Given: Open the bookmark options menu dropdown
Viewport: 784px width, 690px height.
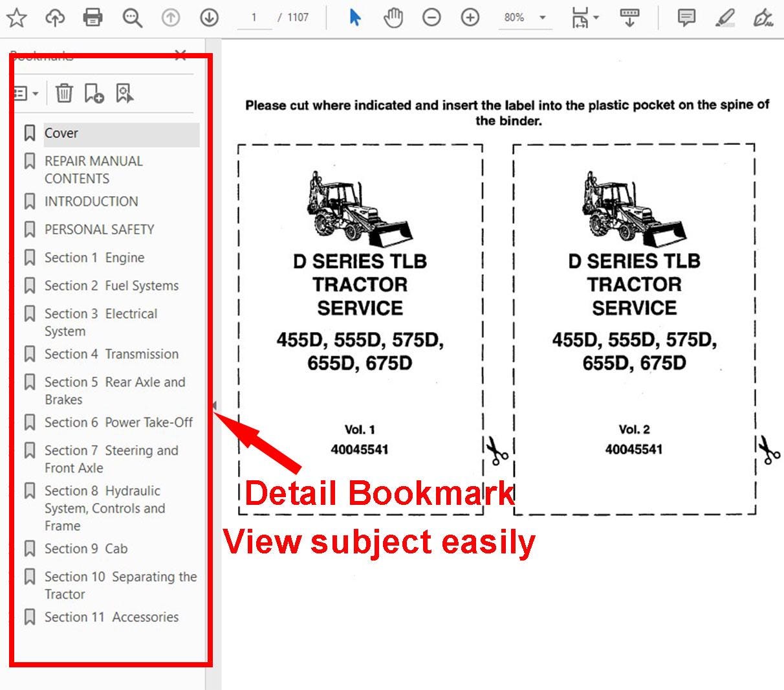Looking at the screenshot, I should coord(27,94).
